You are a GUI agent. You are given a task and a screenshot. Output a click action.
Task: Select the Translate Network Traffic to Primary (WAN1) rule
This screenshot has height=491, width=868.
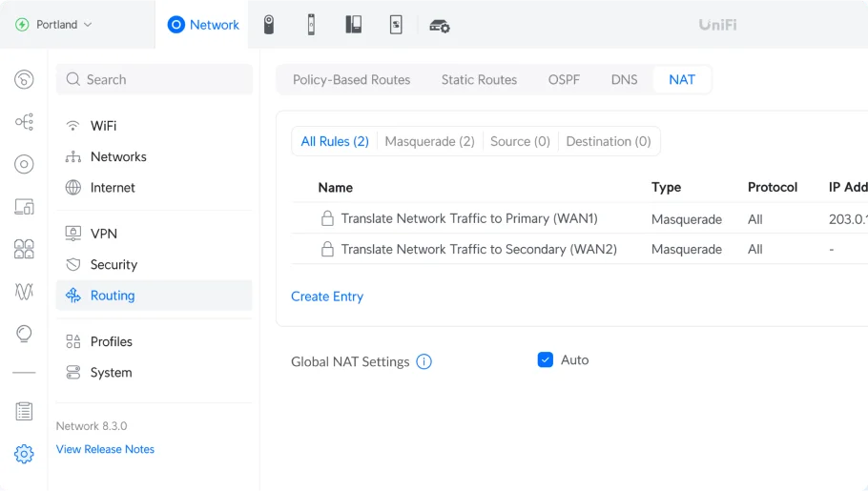tap(469, 218)
